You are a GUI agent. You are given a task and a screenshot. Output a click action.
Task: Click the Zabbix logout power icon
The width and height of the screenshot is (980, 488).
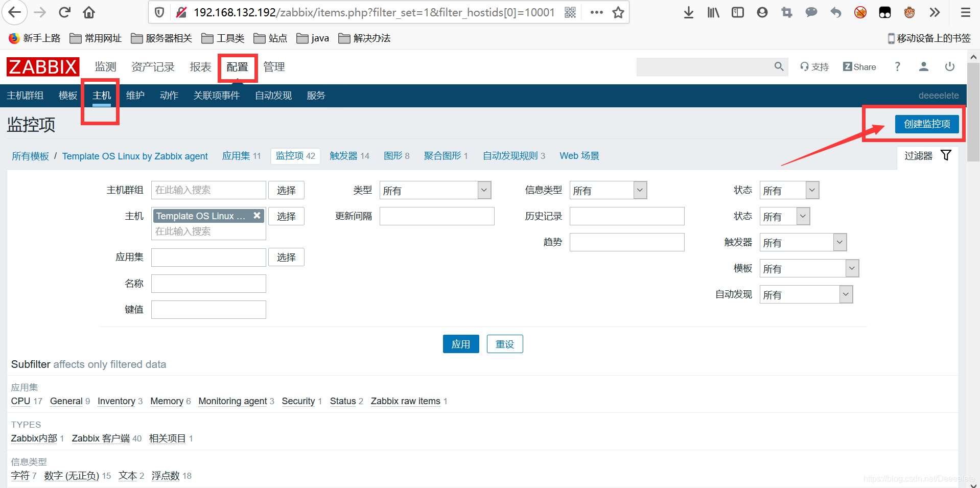(x=949, y=66)
